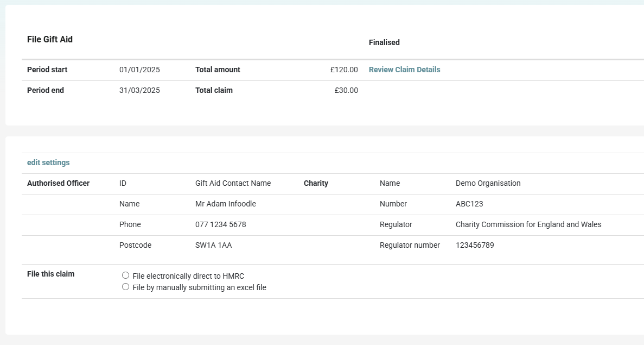Click postcode value SW1A 1AA
This screenshot has height=345, width=644.
coord(214,245)
